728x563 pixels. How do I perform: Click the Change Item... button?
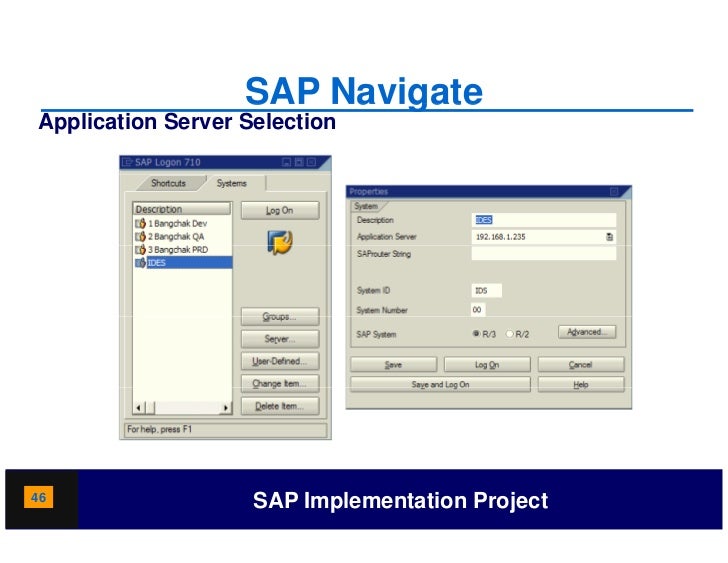pos(280,383)
